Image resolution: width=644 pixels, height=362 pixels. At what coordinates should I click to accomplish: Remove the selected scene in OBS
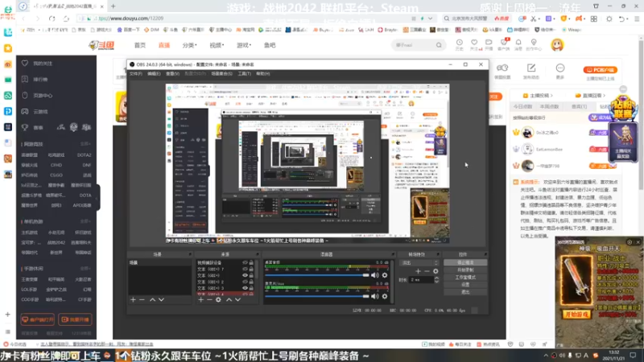142,299
